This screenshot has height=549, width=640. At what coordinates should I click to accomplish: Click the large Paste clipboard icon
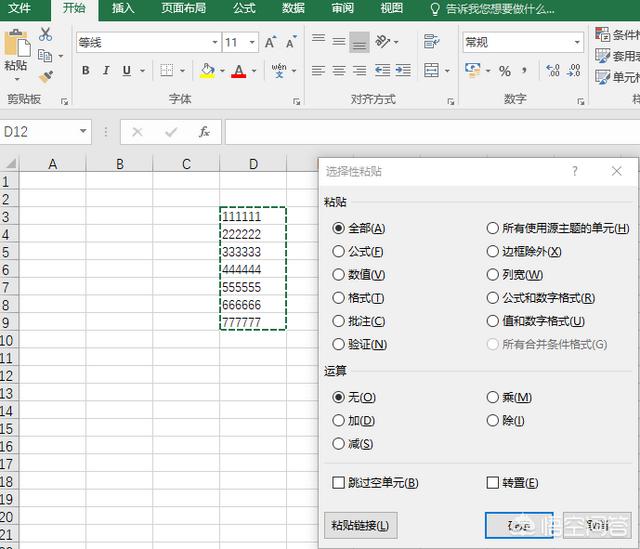click(16, 43)
